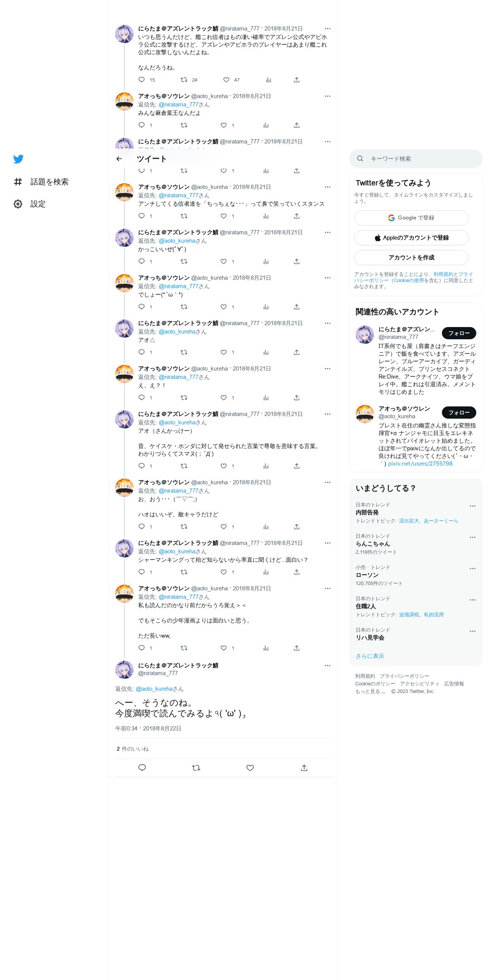Screen dimensions: 490x980
Task: Open さらに表示 link under trends
Action: click(x=370, y=656)
